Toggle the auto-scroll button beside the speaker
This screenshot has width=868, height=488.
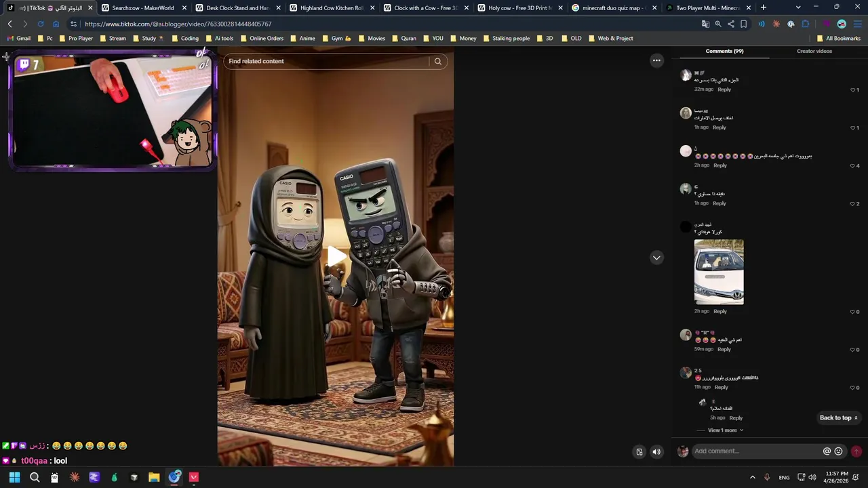point(639,451)
